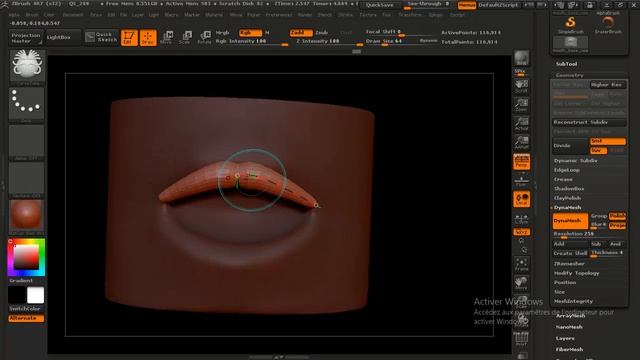Viewport: 640px width, 360px height.
Task: Select the EraserBrush tool
Action: point(608,24)
